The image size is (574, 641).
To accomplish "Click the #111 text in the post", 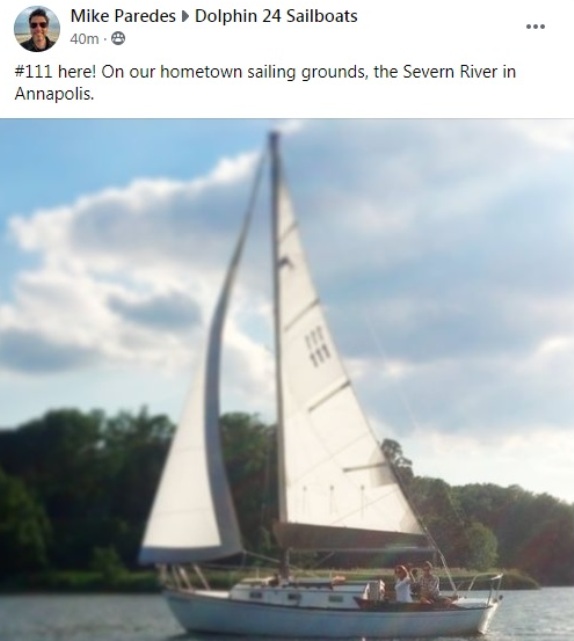I will point(34,72).
